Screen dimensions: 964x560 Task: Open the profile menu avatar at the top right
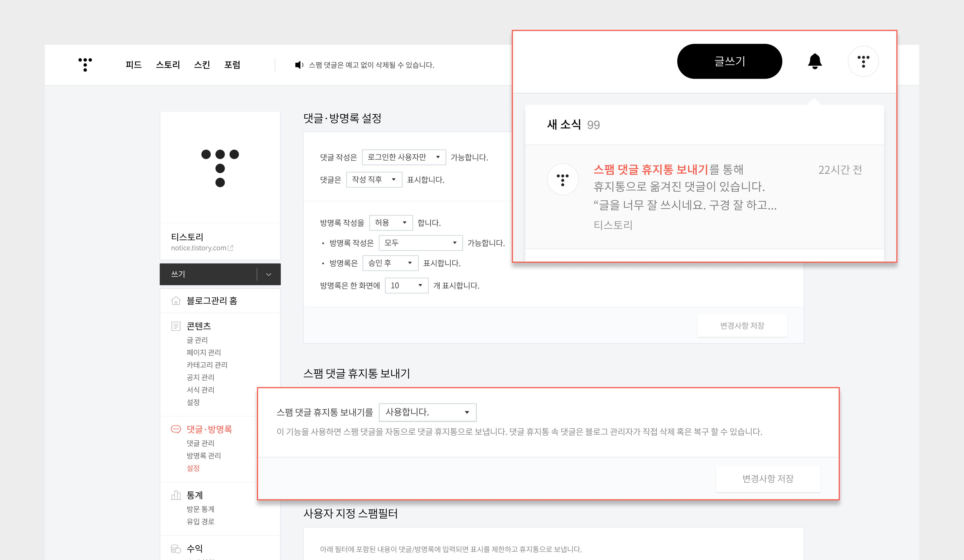(x=863, y=61)
